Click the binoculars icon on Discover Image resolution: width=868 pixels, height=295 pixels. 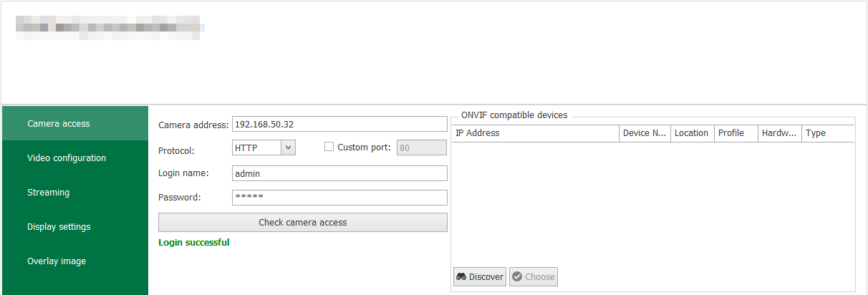point(462,277)
